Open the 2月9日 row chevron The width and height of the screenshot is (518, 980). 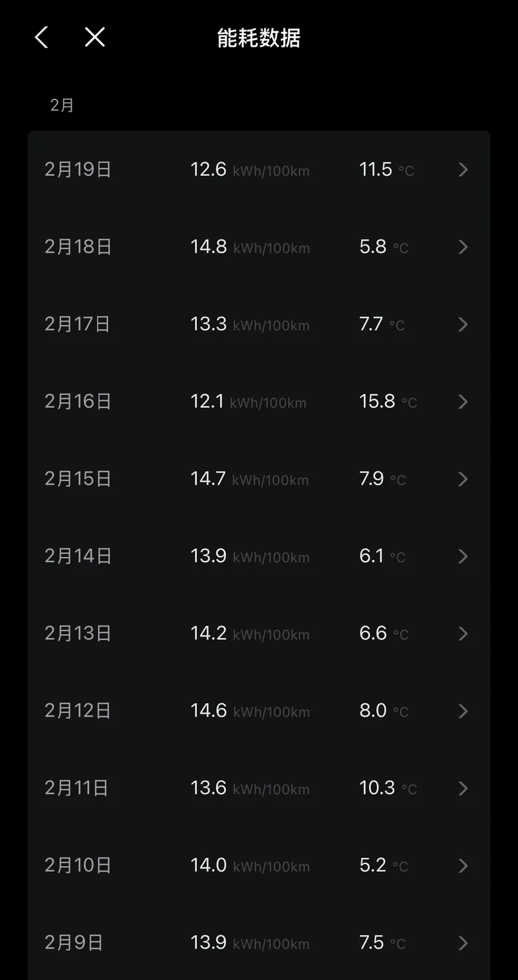pyautogui.click(x=463, y=943)
